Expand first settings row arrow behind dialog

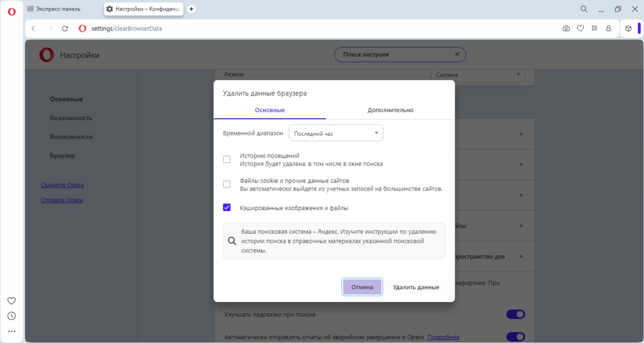coord(521,134)
